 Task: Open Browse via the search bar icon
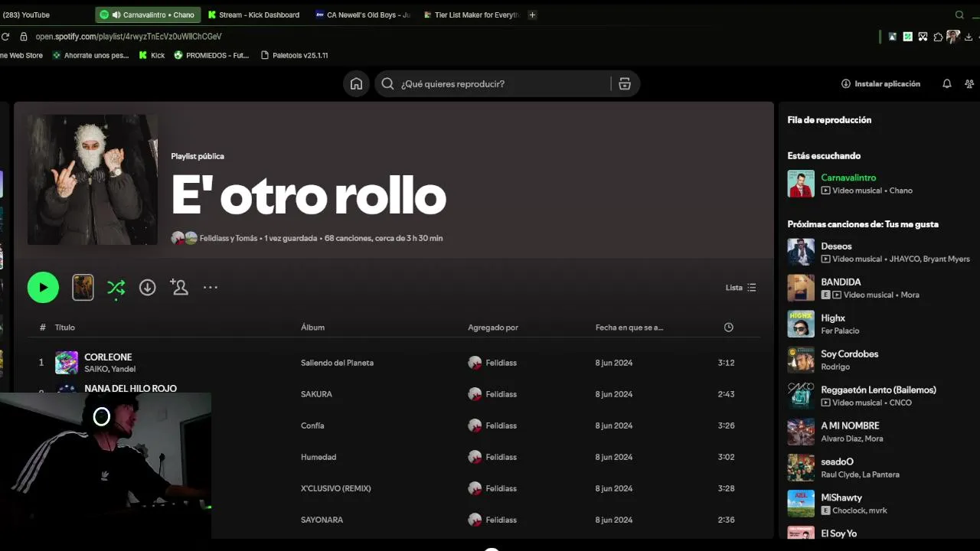pos(625,84)
